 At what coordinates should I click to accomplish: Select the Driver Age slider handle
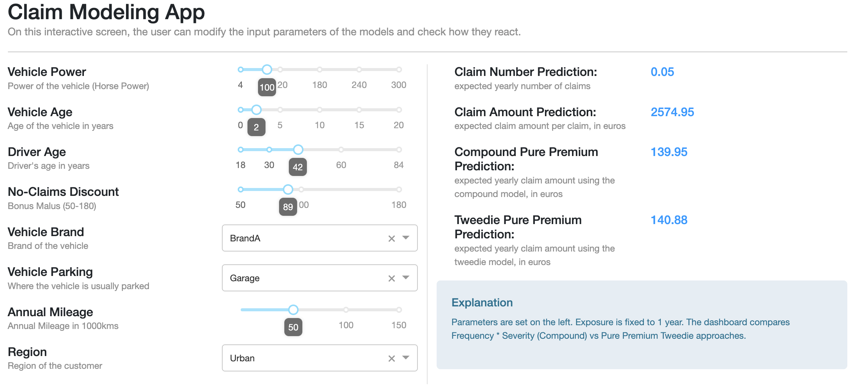pos(298,149)
